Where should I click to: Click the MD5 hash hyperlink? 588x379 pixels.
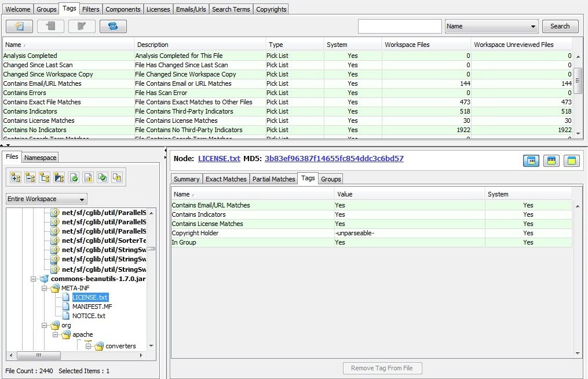[x=334, y=158]
